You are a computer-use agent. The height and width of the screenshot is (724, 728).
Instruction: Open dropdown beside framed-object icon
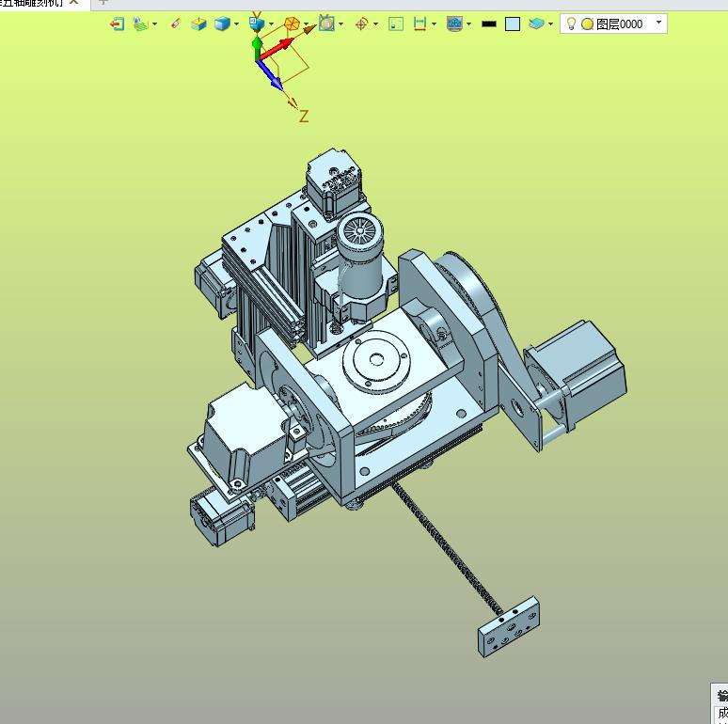coord(341,24)
